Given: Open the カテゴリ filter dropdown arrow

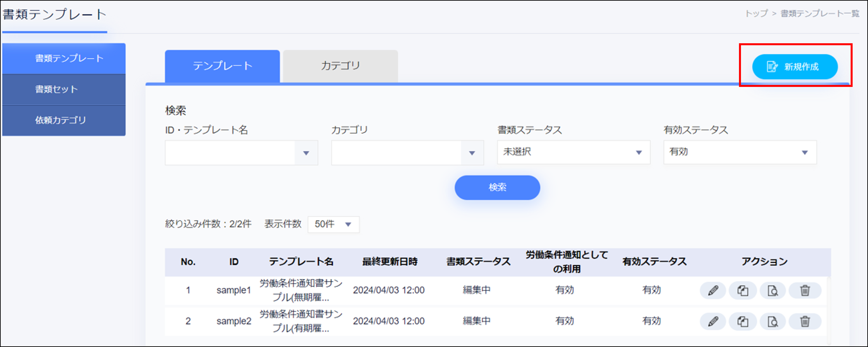Looking at the screenshot, I should [x=472, y=153].
